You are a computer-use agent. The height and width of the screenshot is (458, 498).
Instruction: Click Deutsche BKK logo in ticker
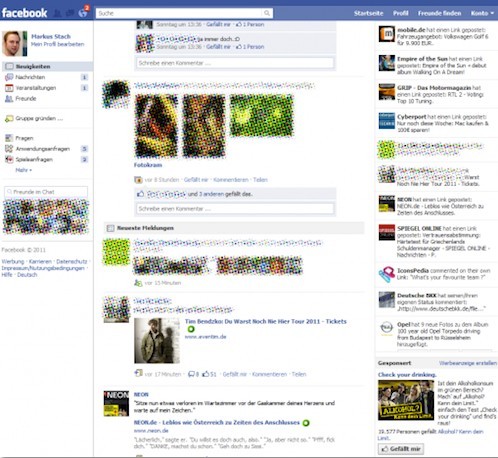click(x=387, y=300)
